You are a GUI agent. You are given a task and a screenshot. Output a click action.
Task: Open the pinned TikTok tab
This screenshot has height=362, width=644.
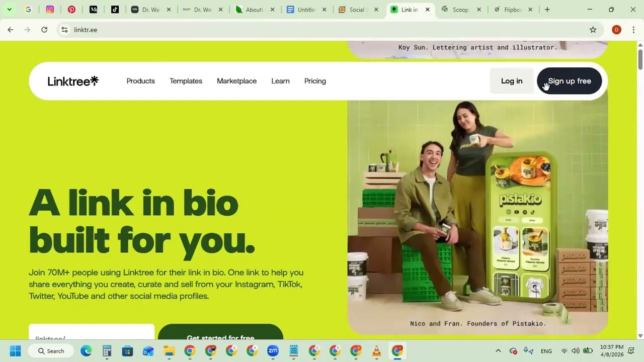point(115,9)
